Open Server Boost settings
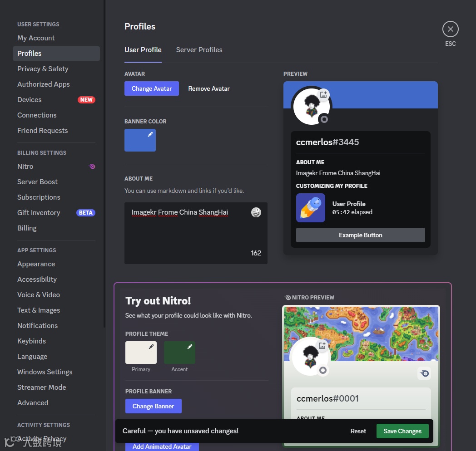476x451 pixels. tap(56, 182)
